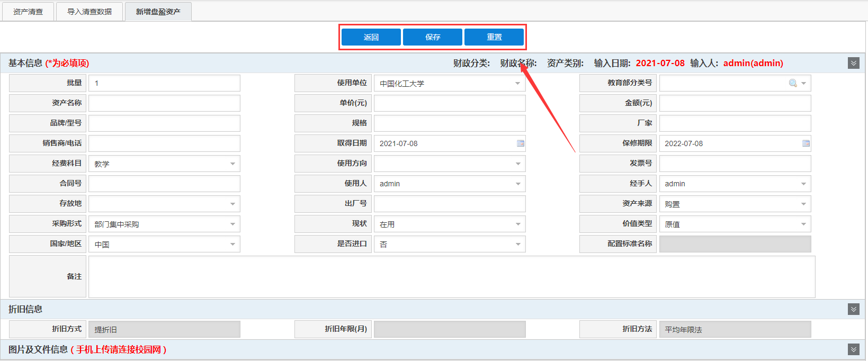The height and width of the screenshot is (361, 868).
Task: Open the 使用单位 dropdown
Action: 517,83
